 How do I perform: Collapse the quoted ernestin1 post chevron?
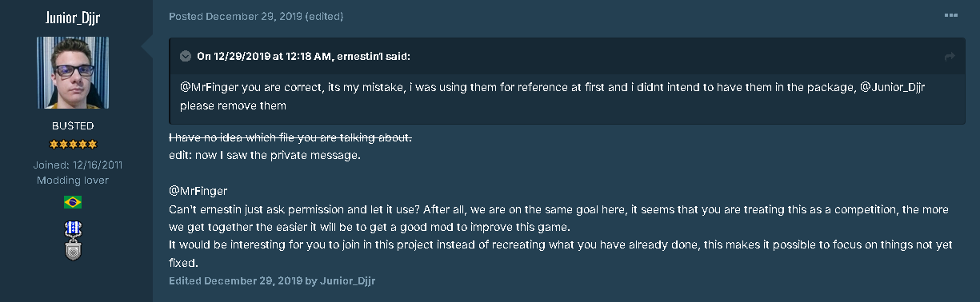pos(186,56)
